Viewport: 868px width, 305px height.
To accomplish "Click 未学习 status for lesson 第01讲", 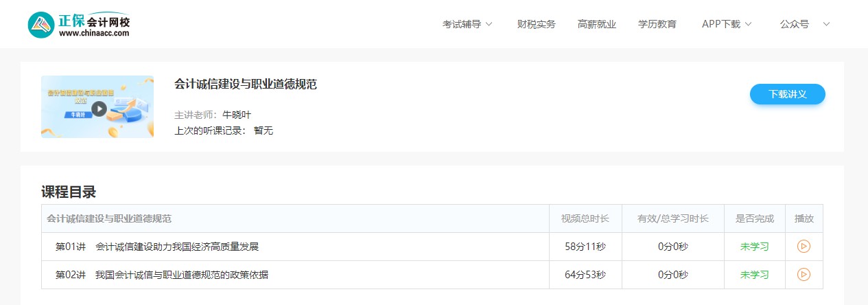I will point(754,247).
